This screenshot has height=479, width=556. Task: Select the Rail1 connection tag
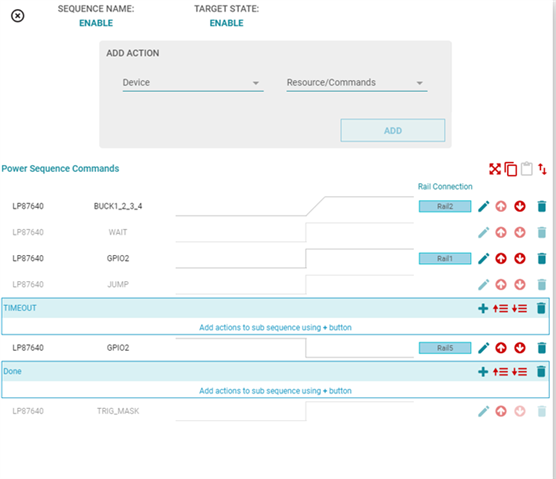coord(445,258)
